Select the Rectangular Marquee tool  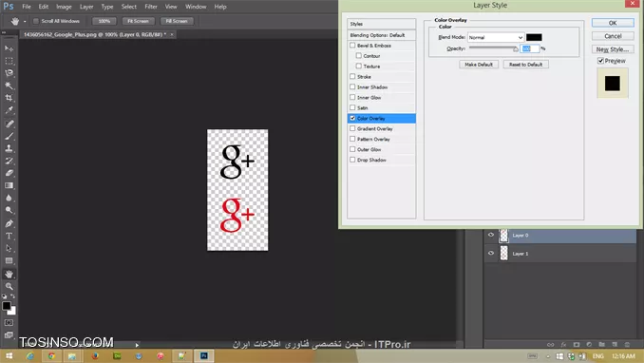point(9,61)
